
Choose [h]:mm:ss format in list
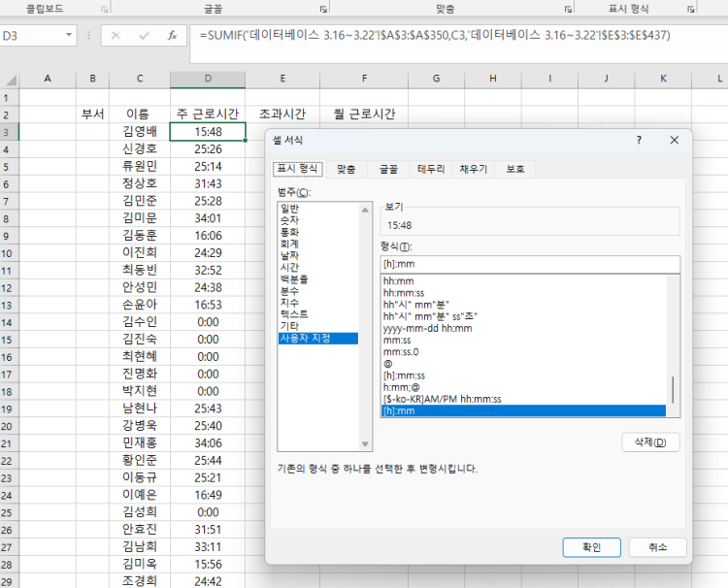[524, 376]
